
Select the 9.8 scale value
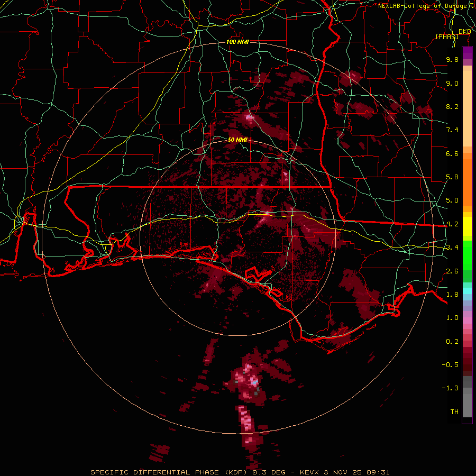(452, 59)
